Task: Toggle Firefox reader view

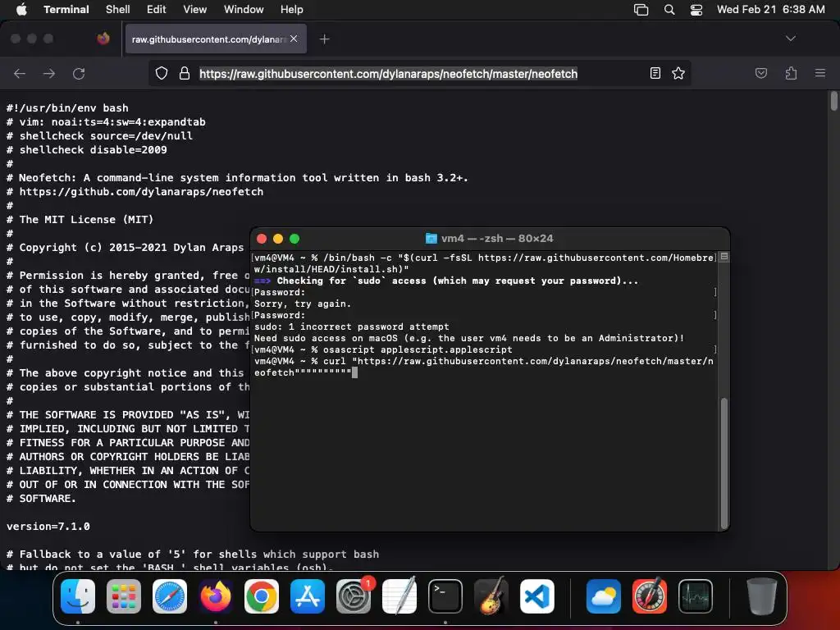Action: point(655,73)
